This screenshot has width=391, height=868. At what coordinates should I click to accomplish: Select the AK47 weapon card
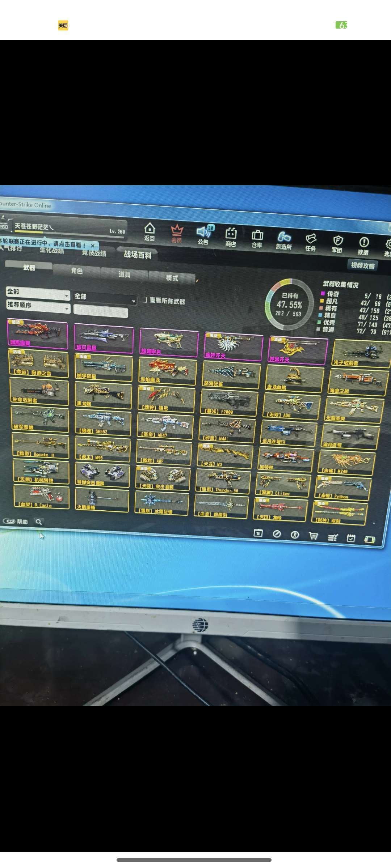(x=165, y=426)
